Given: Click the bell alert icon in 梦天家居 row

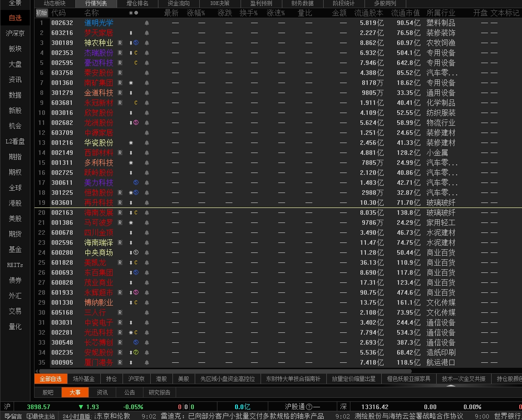Looking at the screenshot, I should coord(147,33).
